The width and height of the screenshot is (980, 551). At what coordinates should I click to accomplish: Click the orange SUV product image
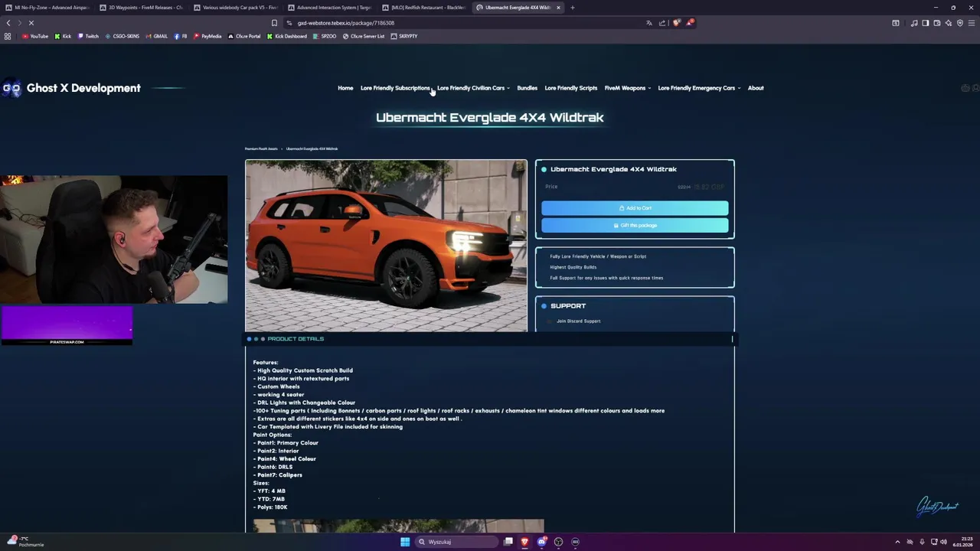(x=386, y=245)
